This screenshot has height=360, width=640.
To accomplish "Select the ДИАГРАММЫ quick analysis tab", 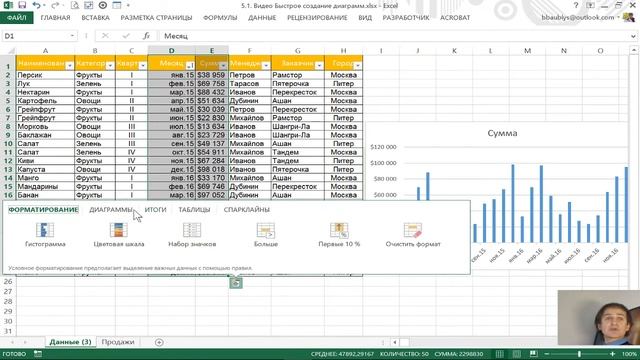I will pyautogui.click(x=111, y=210).
